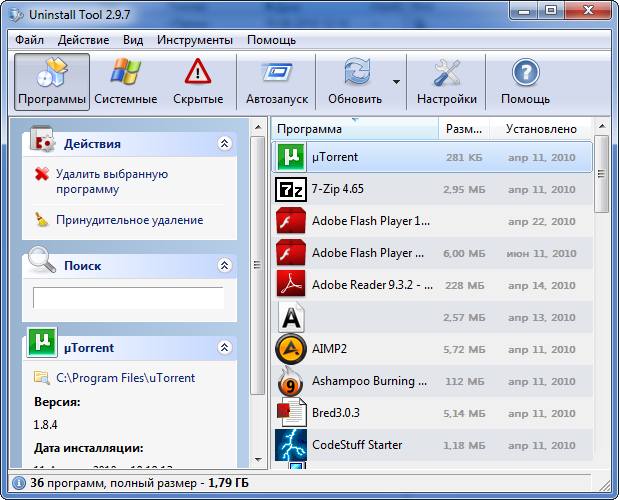This screenshot has height=500, width=619.
Task: Click the broom forced removal icon
Action: (x=41, y=220)
